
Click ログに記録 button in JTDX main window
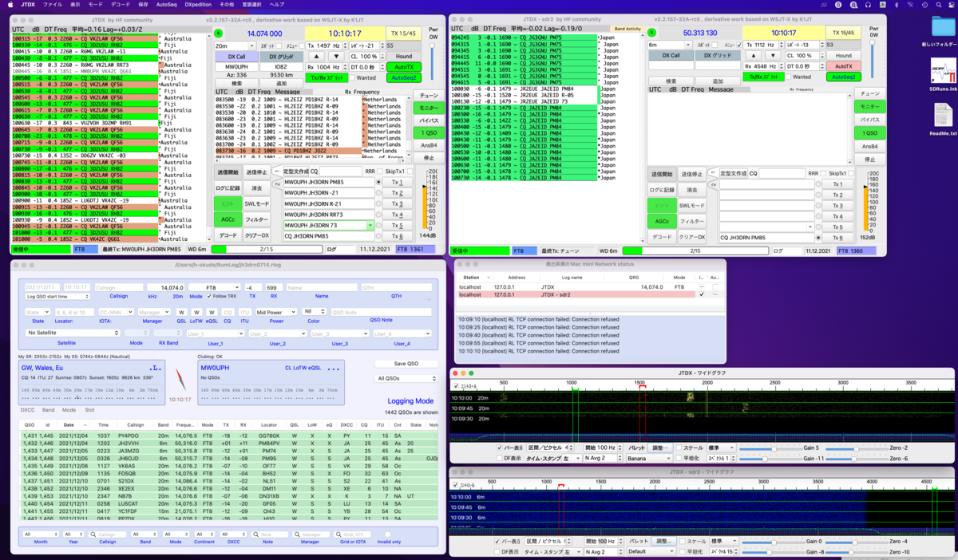[x=227, y=189]
